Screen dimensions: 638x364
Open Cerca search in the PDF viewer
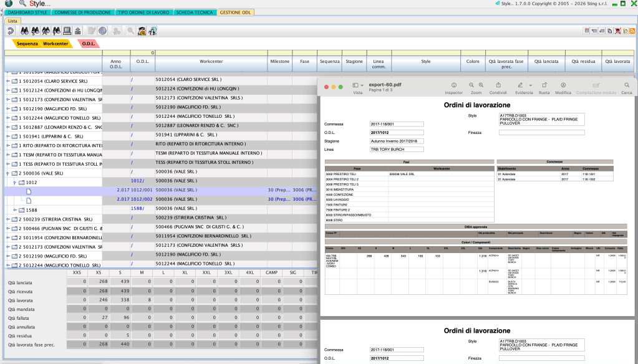tap(626, 85)
